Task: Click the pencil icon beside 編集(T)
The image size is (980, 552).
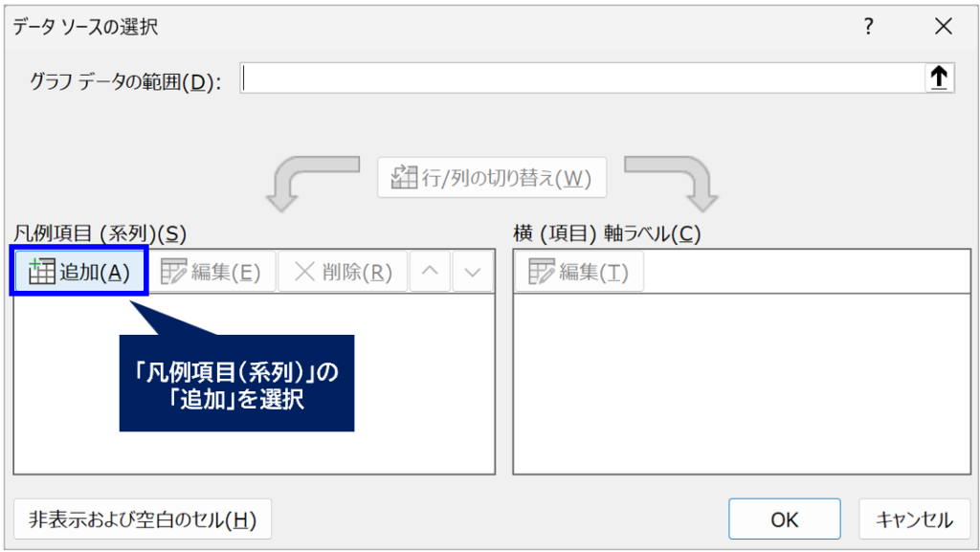Action: tap(542, 272)
